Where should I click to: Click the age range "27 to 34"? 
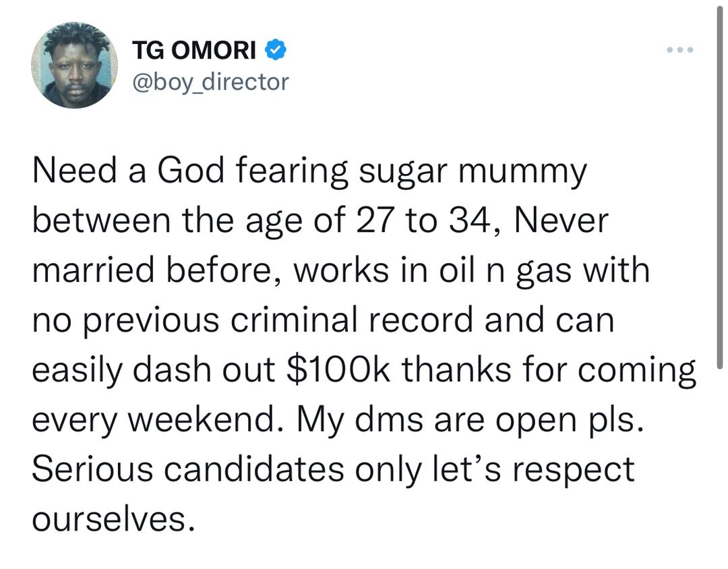[x=423, y=220]
